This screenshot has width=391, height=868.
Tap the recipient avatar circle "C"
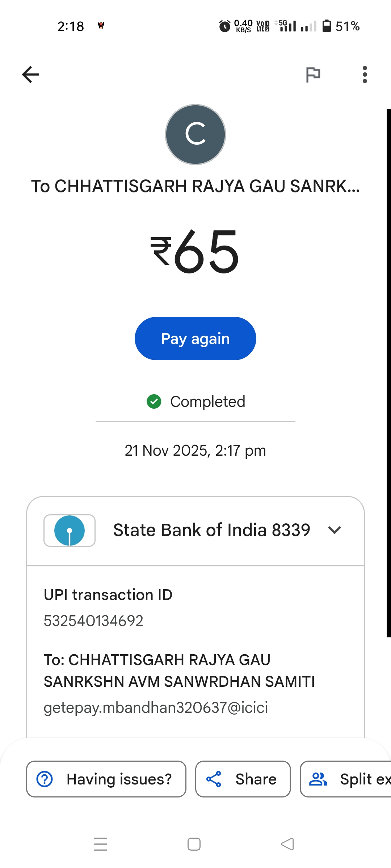click(x=195, y=135)
